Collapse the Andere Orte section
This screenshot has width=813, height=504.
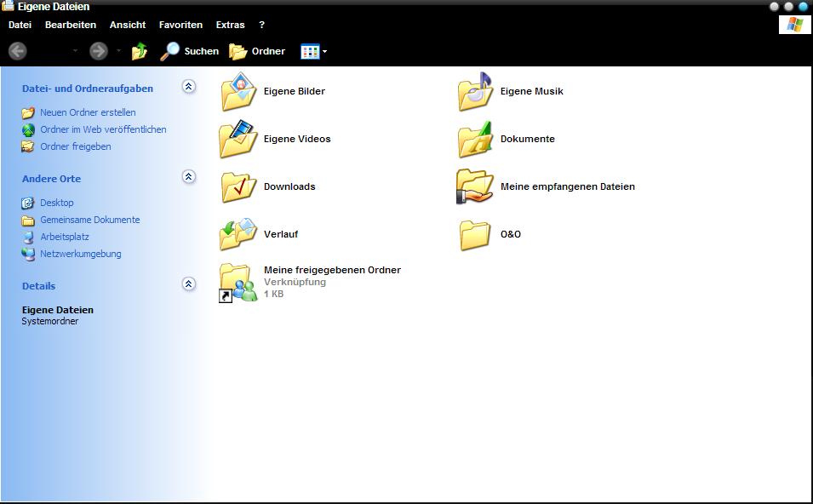189,177
